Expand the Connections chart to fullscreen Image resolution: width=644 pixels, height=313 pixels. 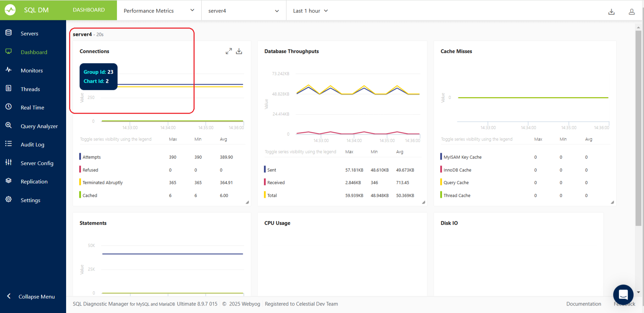click(x=229, y=51)
